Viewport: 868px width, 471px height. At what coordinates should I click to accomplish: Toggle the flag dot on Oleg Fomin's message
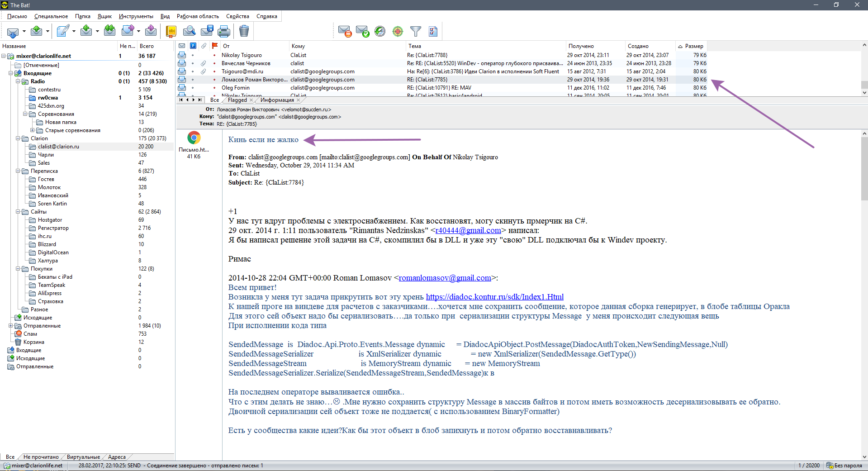coord(214,88)
